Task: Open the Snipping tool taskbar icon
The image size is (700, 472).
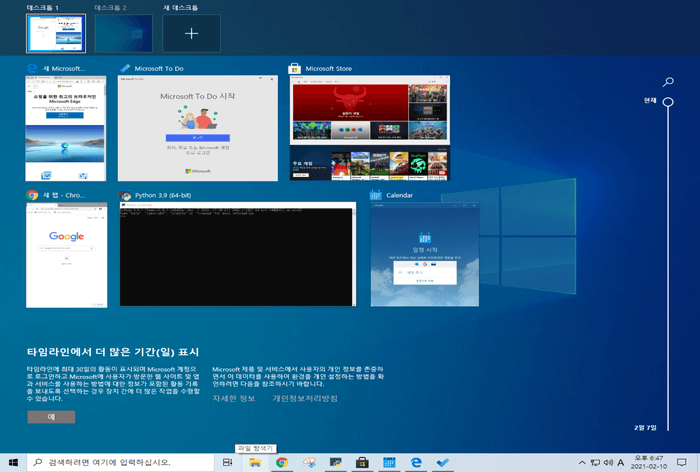Action: coord(309,463)
